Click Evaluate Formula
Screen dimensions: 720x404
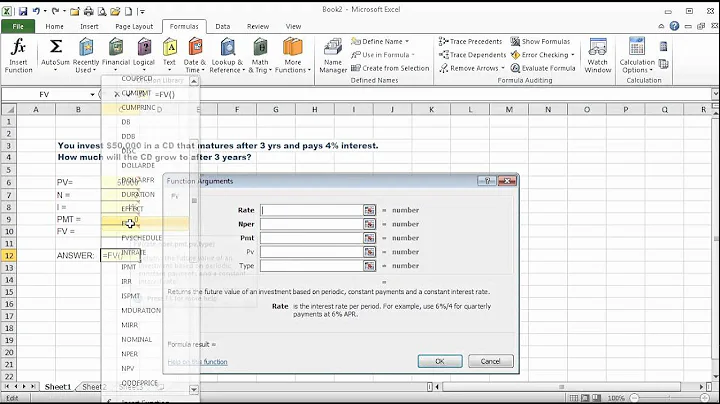click(x=543, y=68)
